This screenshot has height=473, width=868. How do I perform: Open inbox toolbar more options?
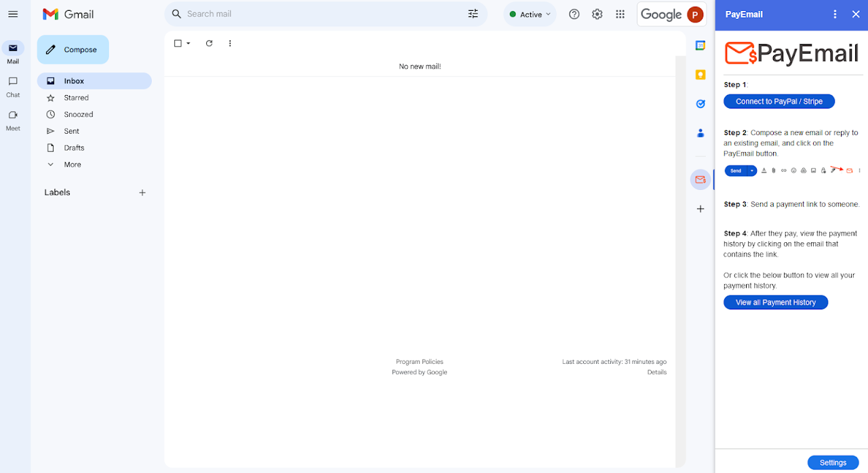click(x=230, y=43)
